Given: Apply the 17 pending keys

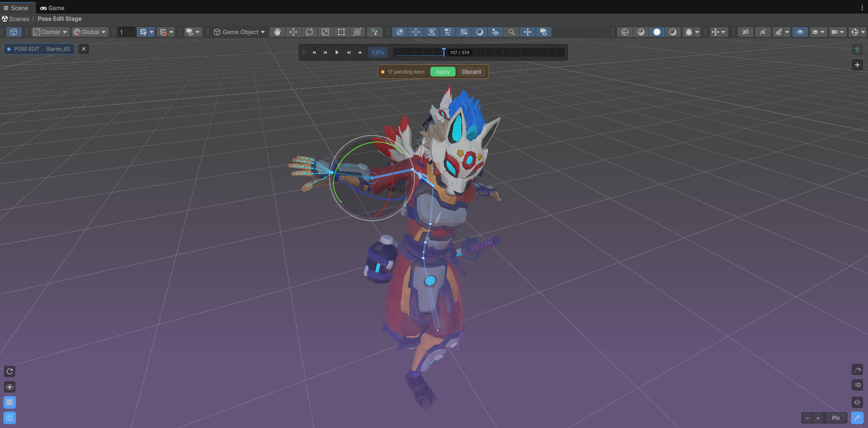Looking at the screenshot, I should coord(443,72).
